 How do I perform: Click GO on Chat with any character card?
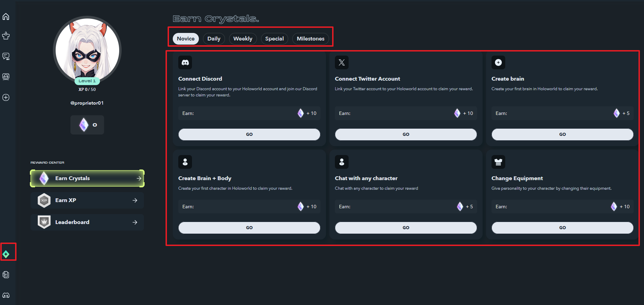point(406,228)
